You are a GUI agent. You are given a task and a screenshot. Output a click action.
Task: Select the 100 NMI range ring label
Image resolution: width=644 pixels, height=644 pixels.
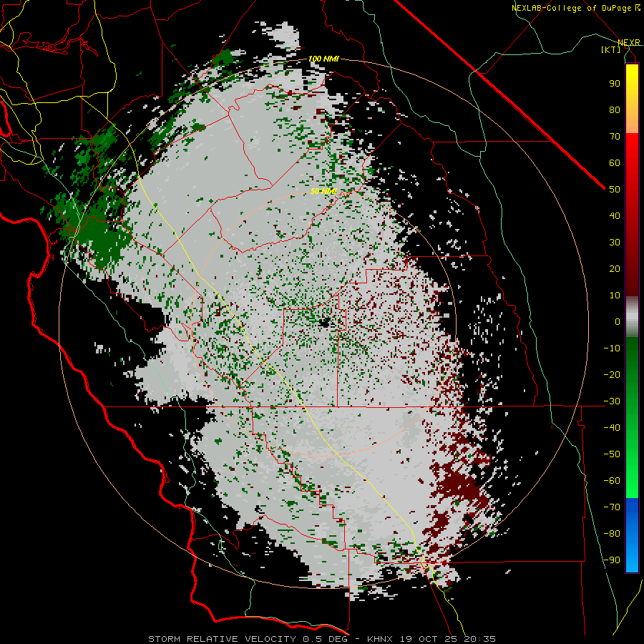point(323,59)
